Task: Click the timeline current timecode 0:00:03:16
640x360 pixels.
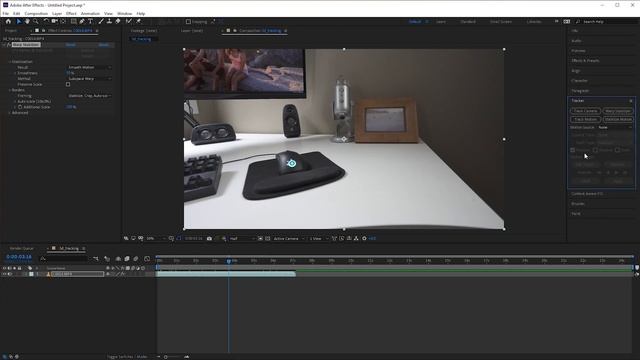Action: click(x=19, y=257)
